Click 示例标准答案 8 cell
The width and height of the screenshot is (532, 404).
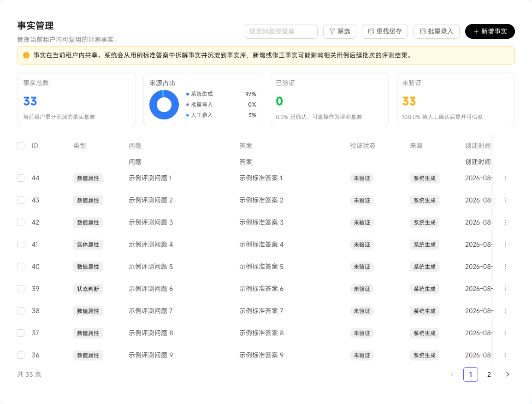click(x=261, y=333)
